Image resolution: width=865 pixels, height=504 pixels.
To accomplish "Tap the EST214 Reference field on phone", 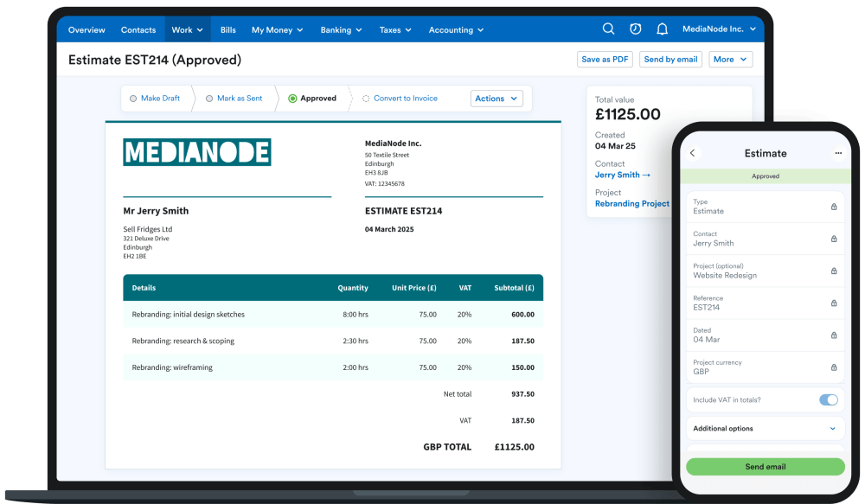I will tap(766, 303).
